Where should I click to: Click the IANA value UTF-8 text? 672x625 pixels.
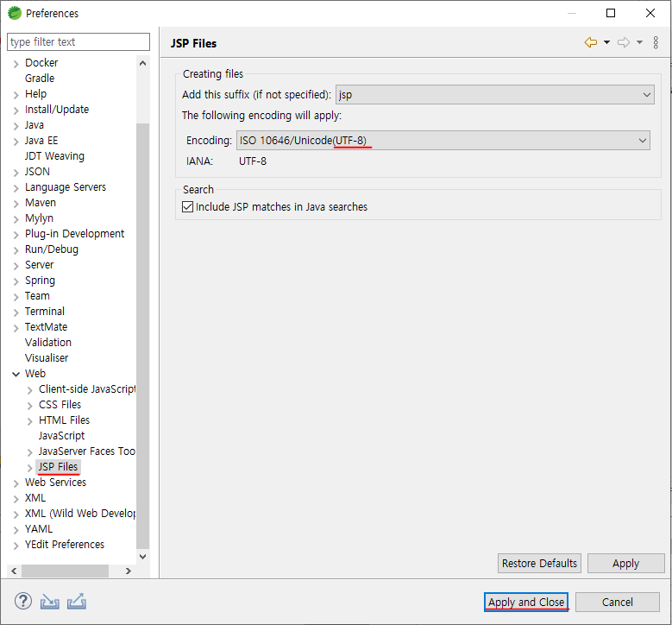(x=253, y=161)
